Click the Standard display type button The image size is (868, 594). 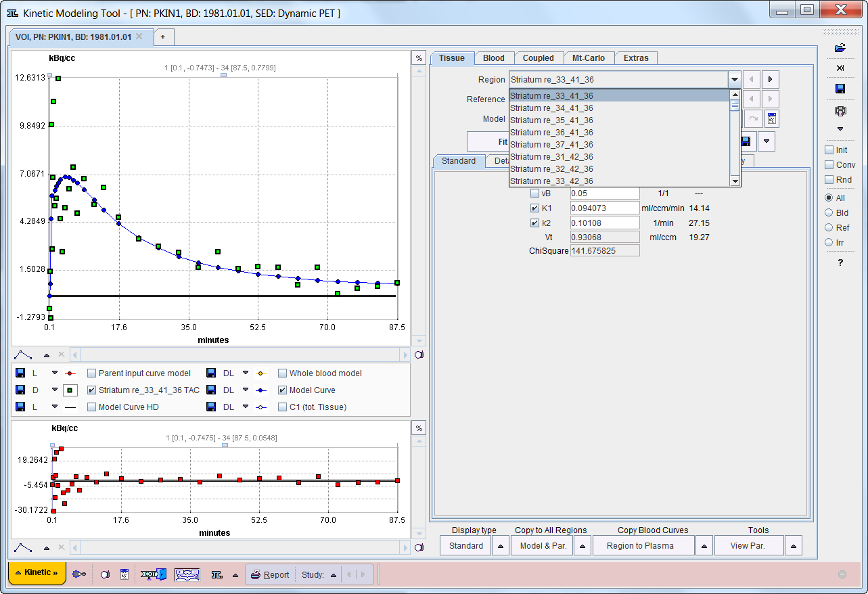pos(466,546)
